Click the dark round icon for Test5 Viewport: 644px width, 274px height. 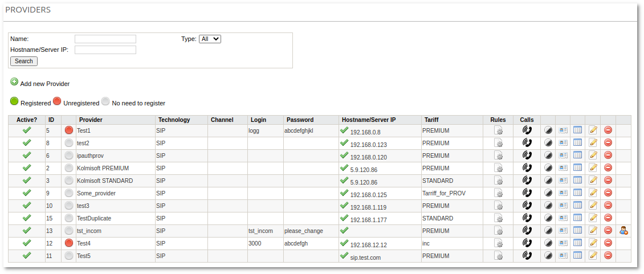click(548, 256)
